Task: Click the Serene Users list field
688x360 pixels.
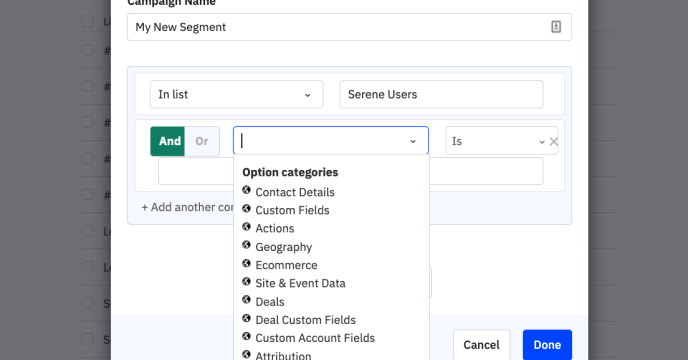Action: (x=441, y=94)
